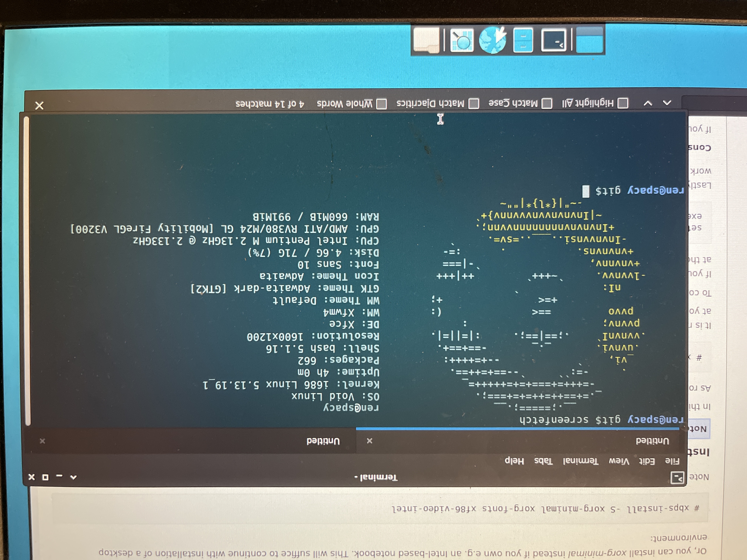
Task: Open the File Manager cabinet icon in dock
Action: (x=523, y=40)
